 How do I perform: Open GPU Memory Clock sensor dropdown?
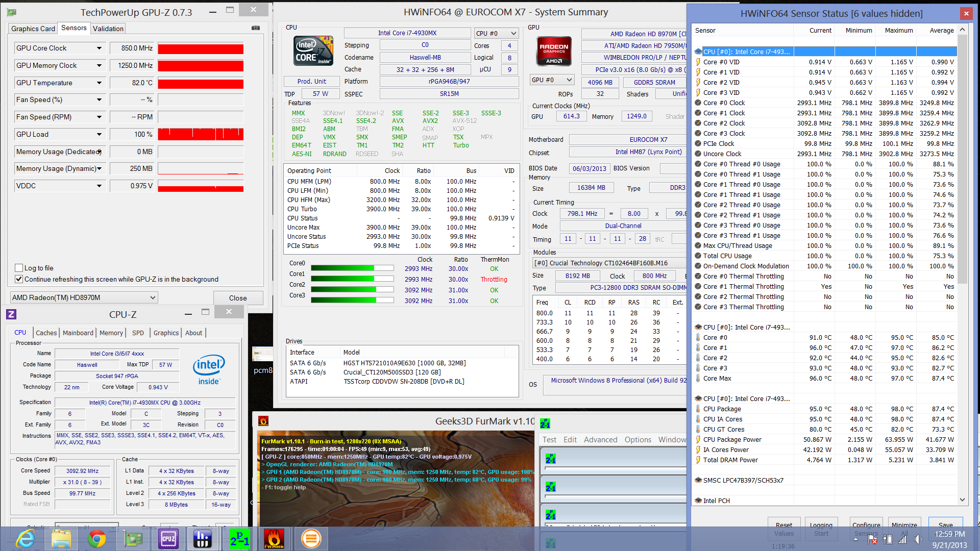pos(99,65)
